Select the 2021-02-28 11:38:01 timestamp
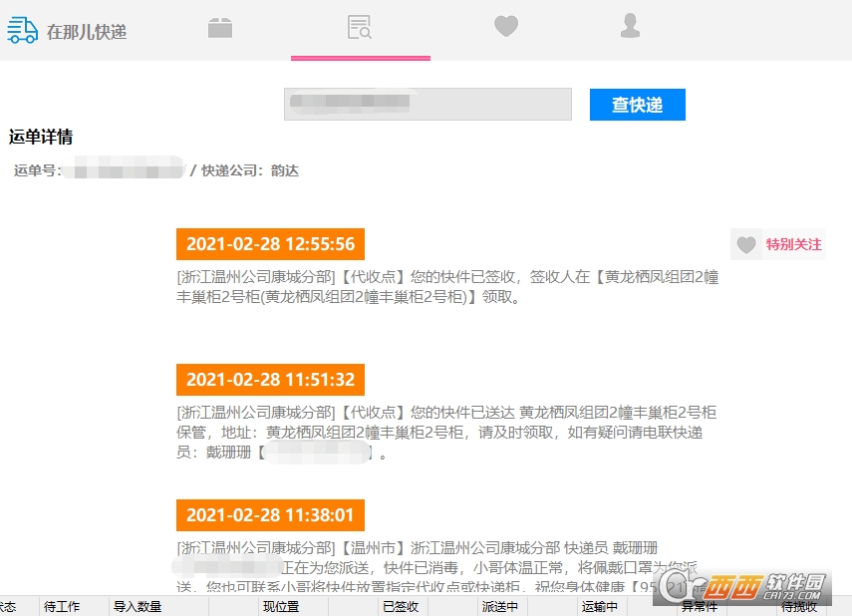Image resolution: width=852 pixels, height=616 pixels. pyautogui.click(x=271, y=515)
